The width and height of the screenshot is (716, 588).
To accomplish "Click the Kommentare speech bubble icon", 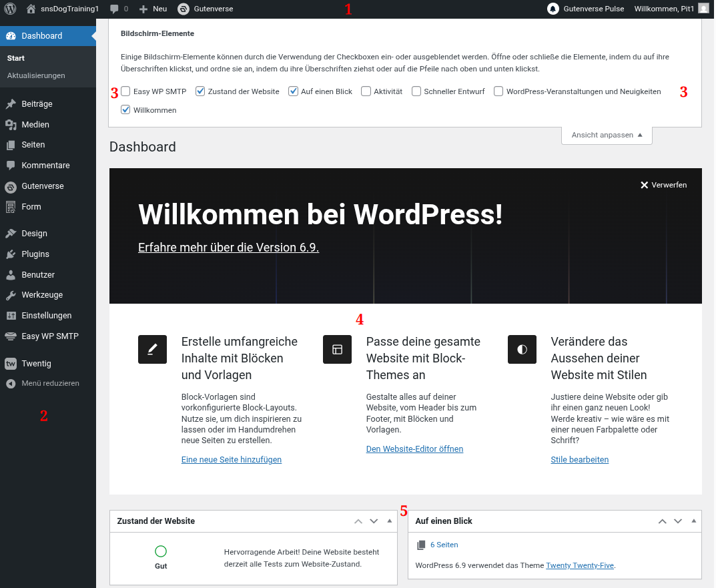I will pyautogui.click(x=11, y=166).
